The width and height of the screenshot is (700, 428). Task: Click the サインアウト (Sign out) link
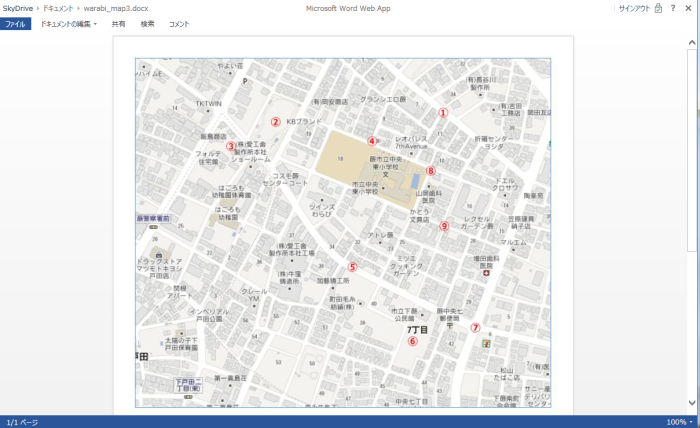(x=634, y=8)
